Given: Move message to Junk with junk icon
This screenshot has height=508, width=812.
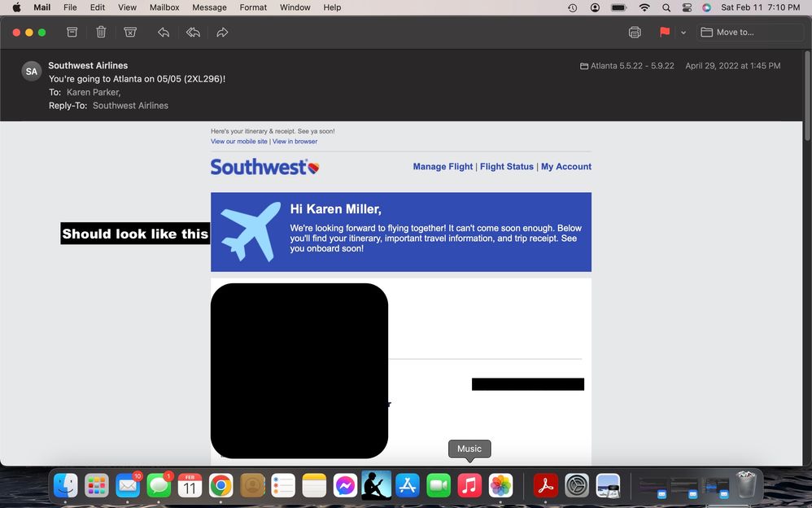Looking at the screenshot, I should 130,33.
